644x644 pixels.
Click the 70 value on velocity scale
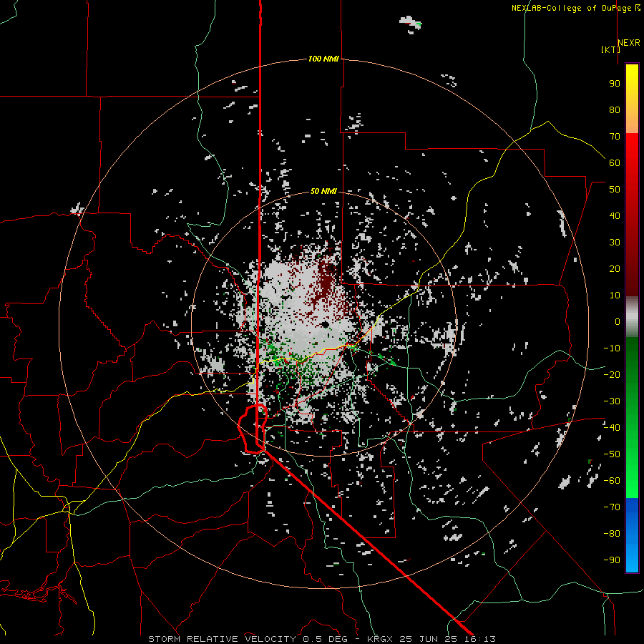pos(615,137)
